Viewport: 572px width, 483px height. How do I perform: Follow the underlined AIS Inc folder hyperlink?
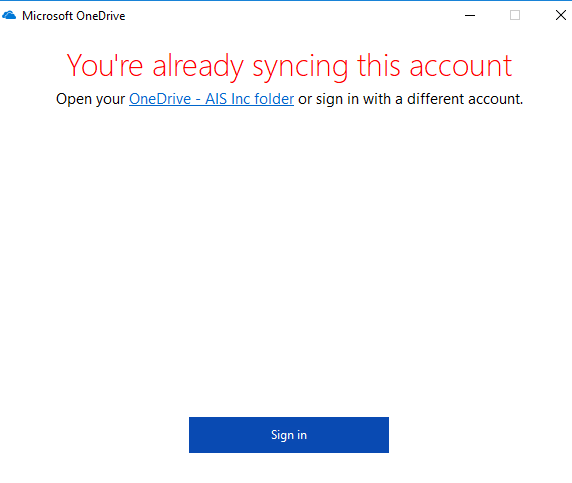coord(212,99)
